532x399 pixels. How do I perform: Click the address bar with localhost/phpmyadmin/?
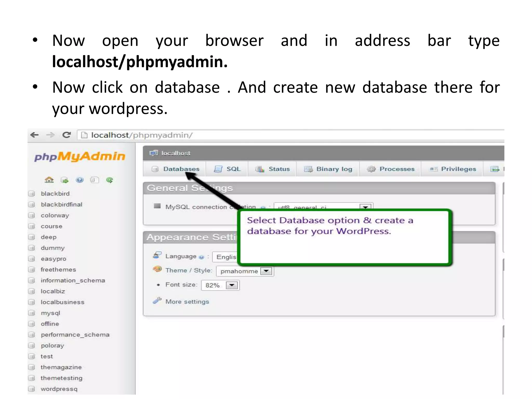click(x=291, y=135)
